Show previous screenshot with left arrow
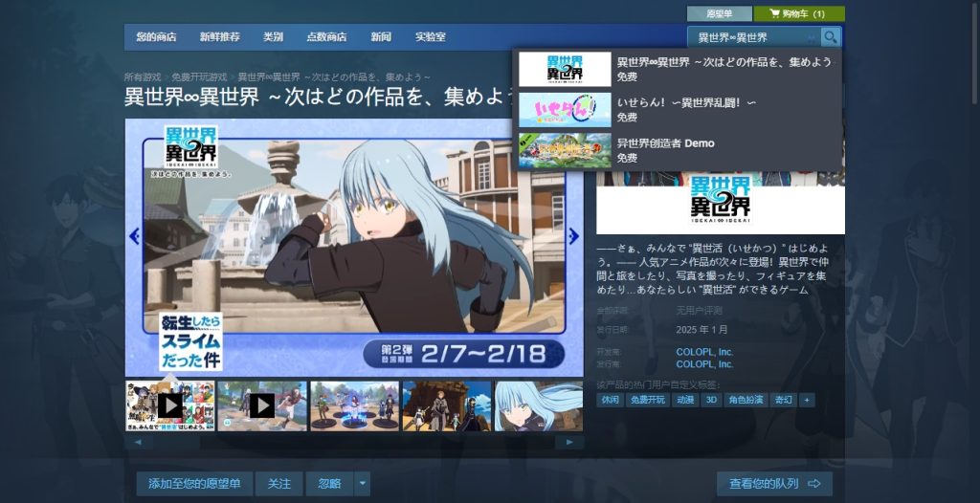 tap(134, 236)
